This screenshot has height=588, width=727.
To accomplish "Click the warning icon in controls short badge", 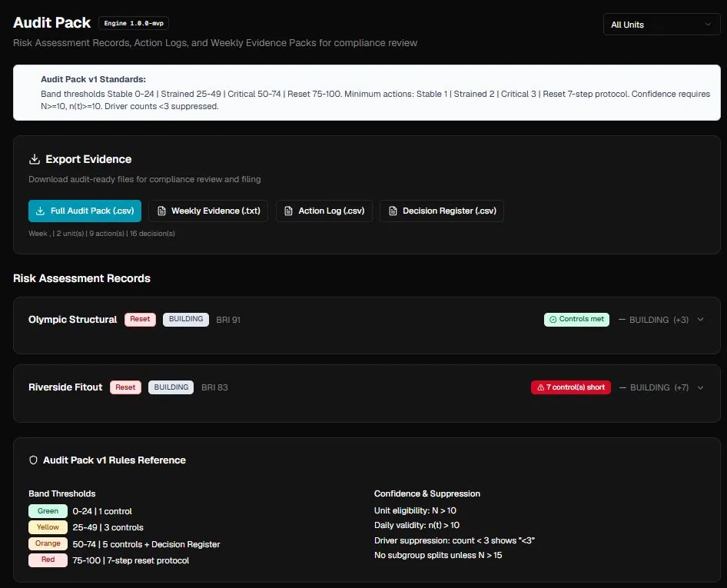I will click(540, 387).
